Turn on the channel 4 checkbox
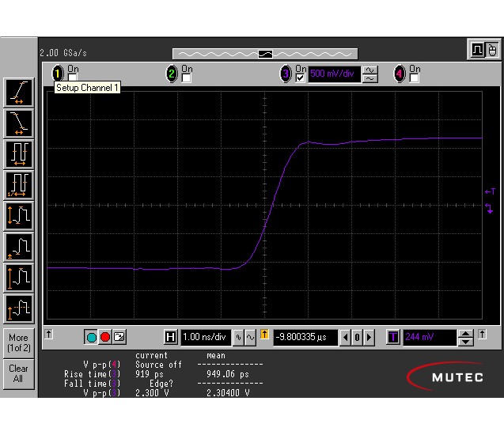Screen dimensions: 504x435 (415, 78)
